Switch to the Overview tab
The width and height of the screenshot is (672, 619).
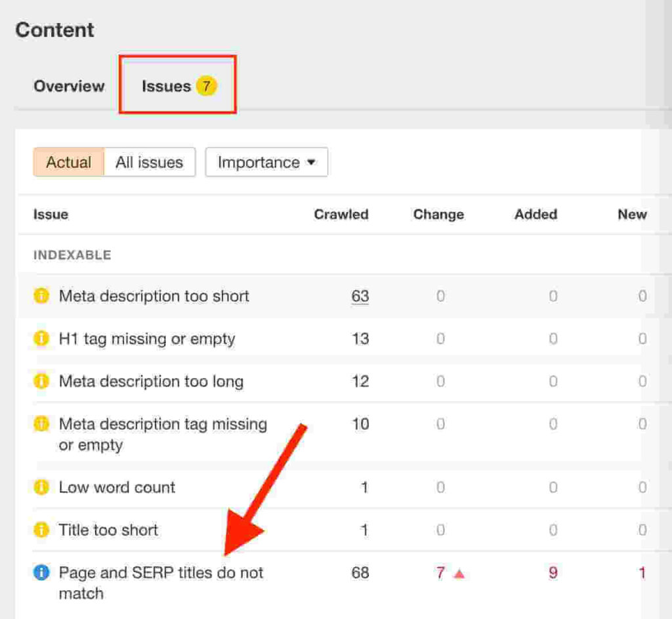(68, 85)
